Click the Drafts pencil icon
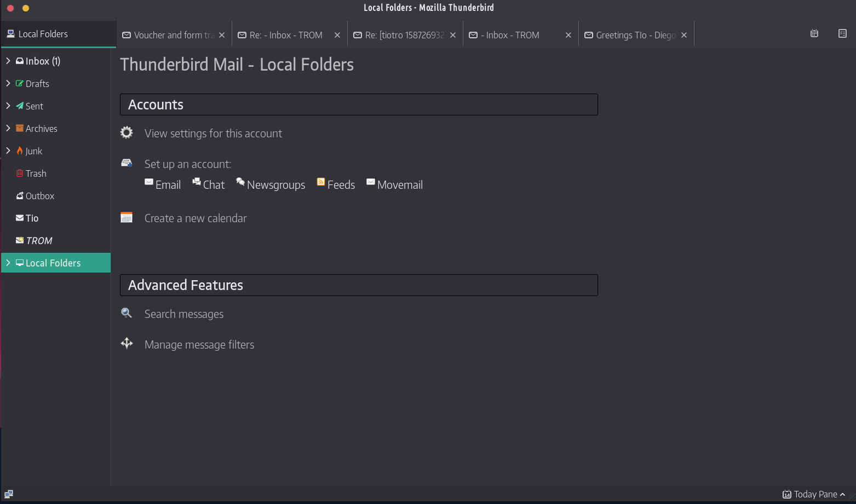Screen dimensions: 856x504 [x=20, y=83]
